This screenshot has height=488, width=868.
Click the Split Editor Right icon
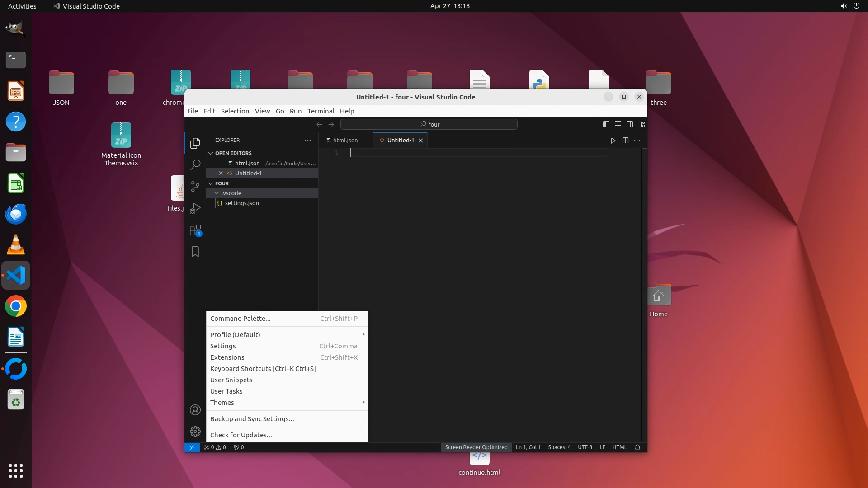625,141
